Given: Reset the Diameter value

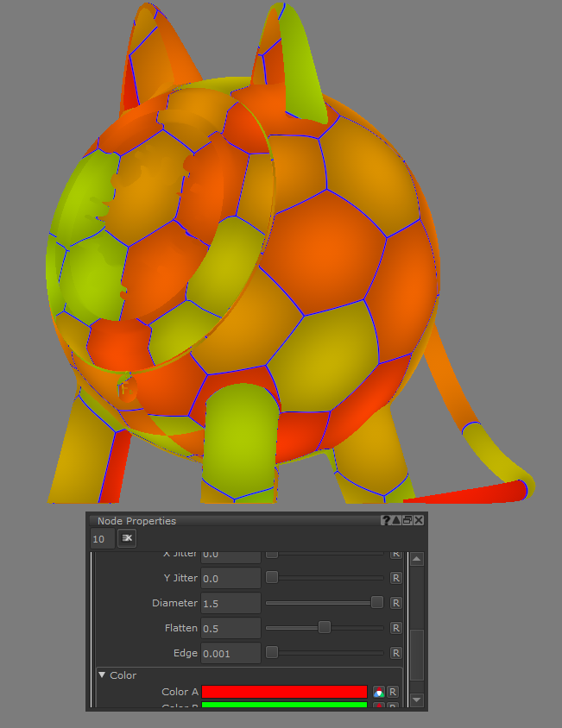Looking at the screenshot, I should (x=396, y=603).
